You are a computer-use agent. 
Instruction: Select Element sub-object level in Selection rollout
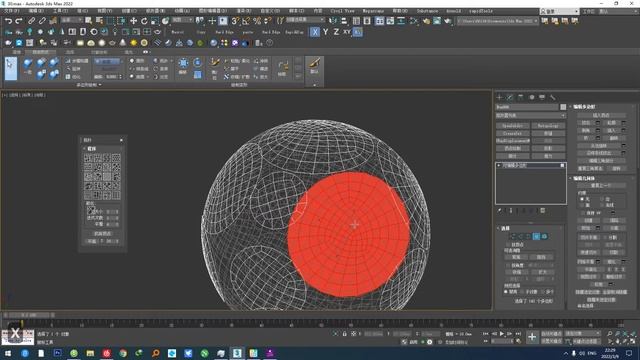pos(544,236)
